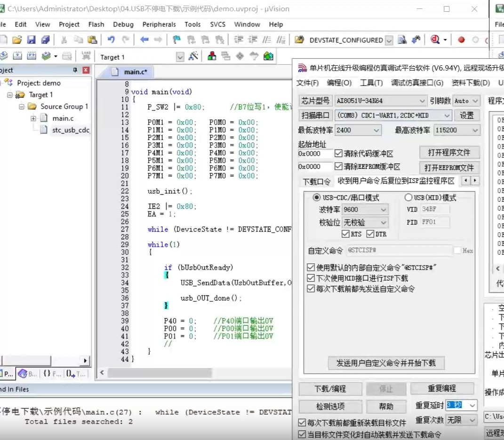This screenshot has width=504, height=440.
Task: Open 波特率 9600 dropdown
Action: [x=365, y=209]
